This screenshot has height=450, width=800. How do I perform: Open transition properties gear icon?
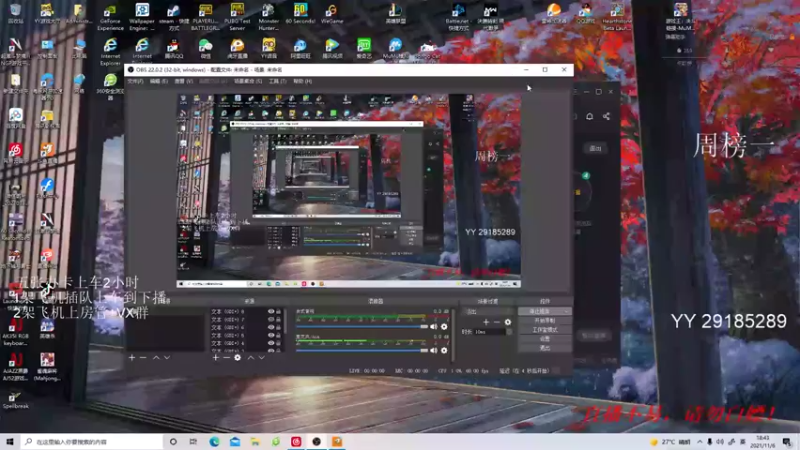(508, 322)
